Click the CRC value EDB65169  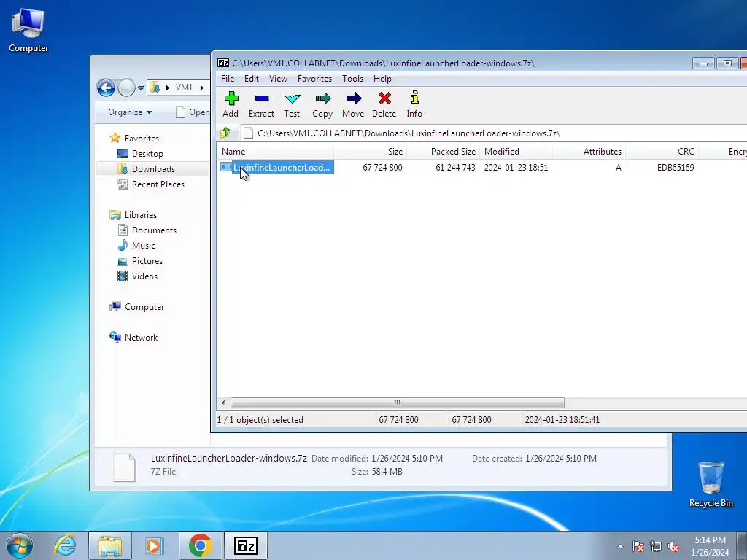675,168
